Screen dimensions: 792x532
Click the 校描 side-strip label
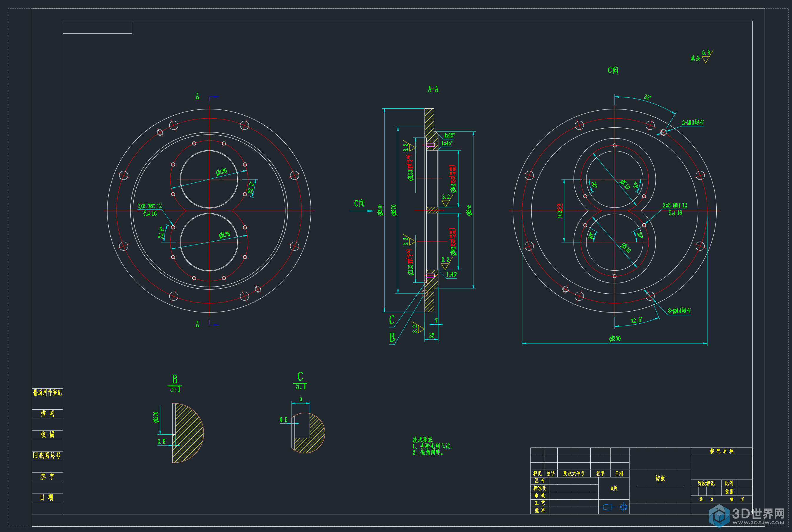[x=47, y=435]
